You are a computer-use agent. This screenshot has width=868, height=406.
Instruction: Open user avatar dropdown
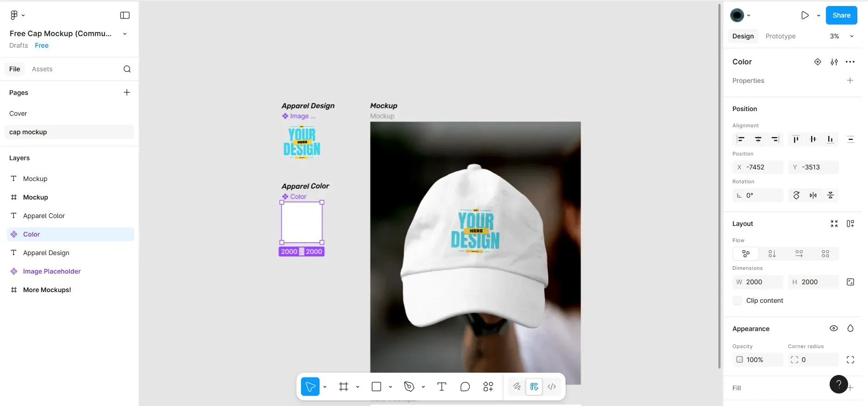click(740, 15)
